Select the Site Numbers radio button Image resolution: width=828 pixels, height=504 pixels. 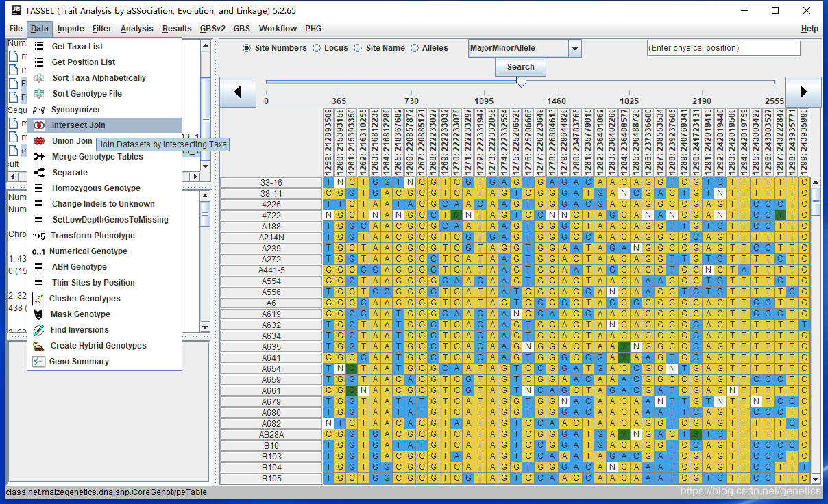247,48
